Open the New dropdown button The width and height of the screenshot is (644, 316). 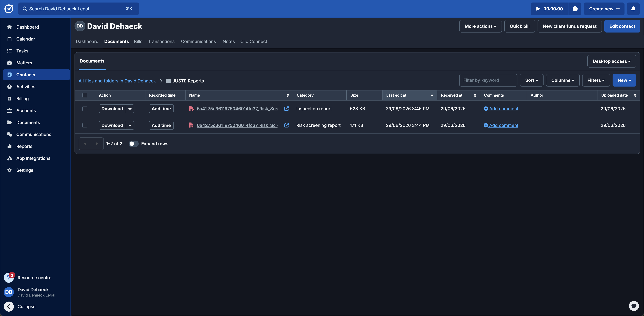624,80
